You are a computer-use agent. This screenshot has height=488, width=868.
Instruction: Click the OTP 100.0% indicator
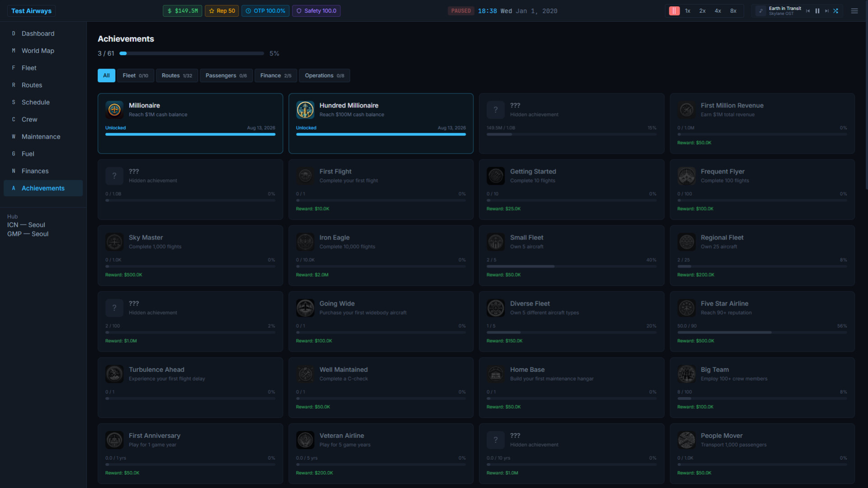(265, 11)
